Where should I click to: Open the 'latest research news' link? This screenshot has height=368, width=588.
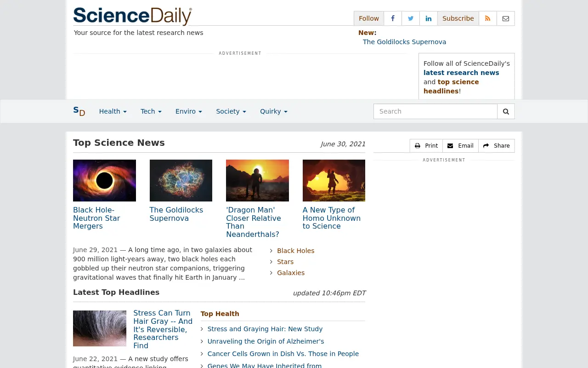(x=461, y=73)
